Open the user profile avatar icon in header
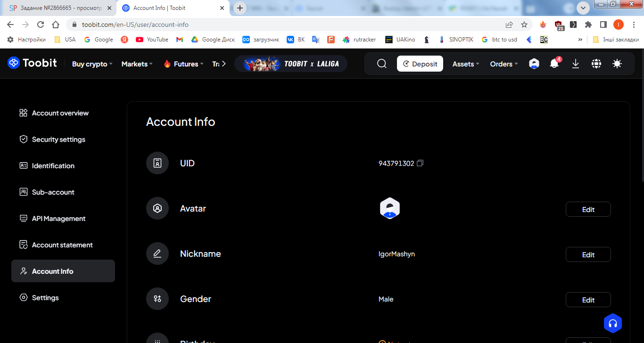The width and height of the screenshot is (644, 343). 534,64
